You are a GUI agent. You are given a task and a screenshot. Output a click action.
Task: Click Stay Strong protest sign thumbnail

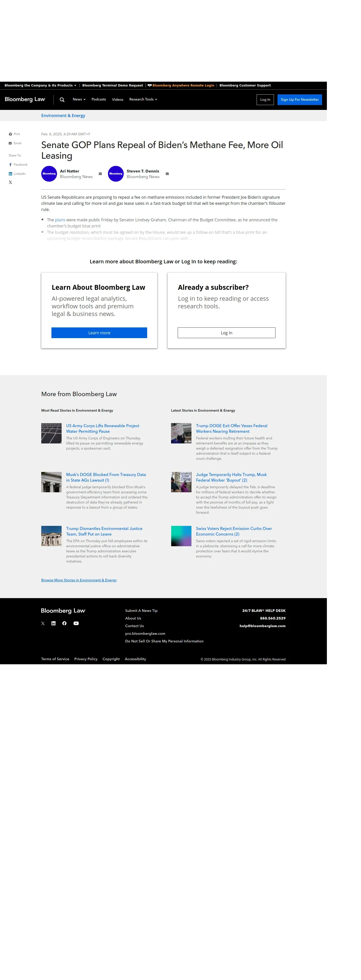pyautogui.click(x=181, y=482)
